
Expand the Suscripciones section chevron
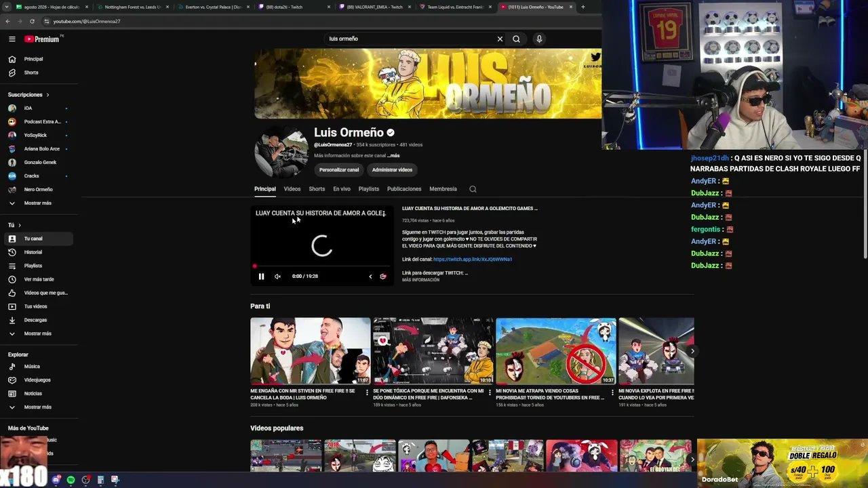(x=47, y=95)
